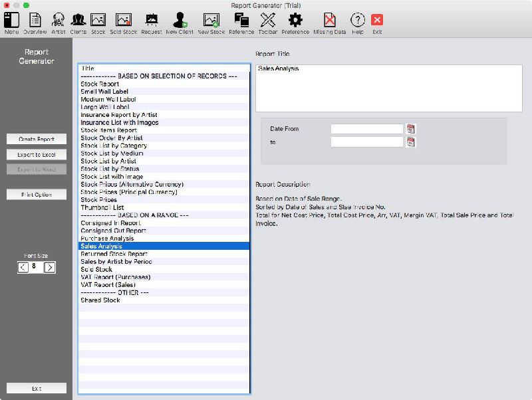The width and height of the screenshot is (532, 400).
Task: Select Stock List with Image
Action: [164, 177]
